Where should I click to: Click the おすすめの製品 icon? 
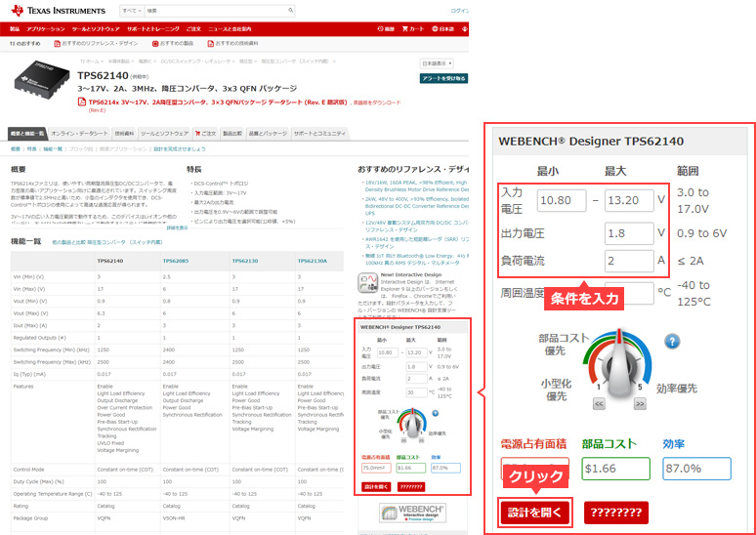tap(155, 43)
